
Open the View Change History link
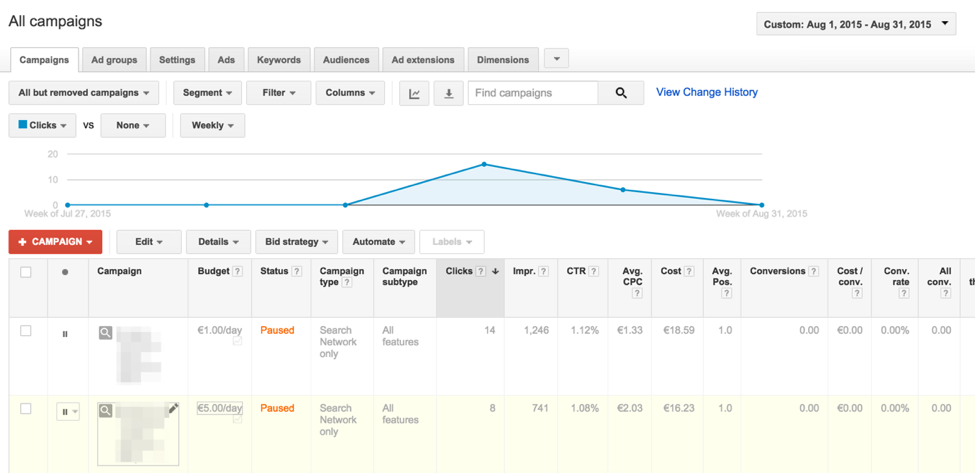coord(706,92)
